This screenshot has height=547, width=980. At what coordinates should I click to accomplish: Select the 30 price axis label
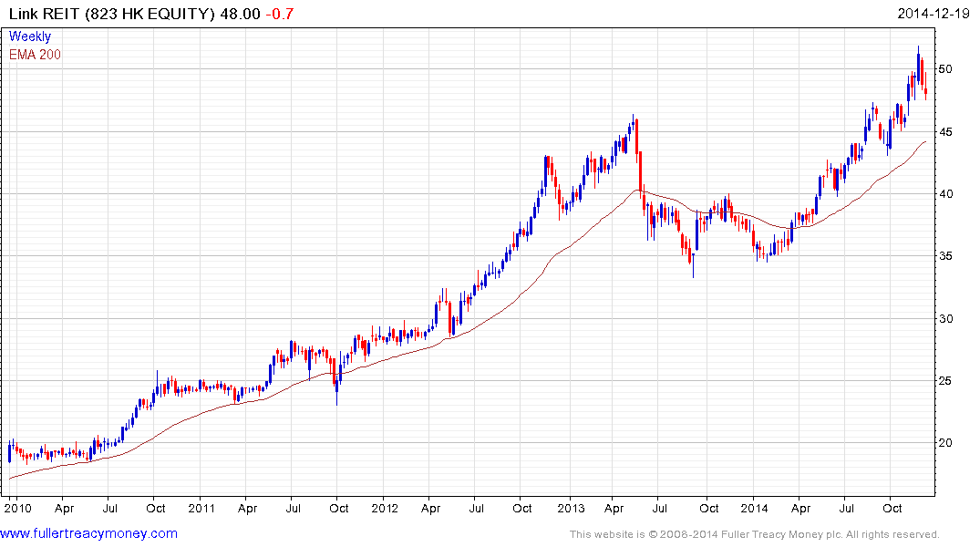tap(945, 319)
